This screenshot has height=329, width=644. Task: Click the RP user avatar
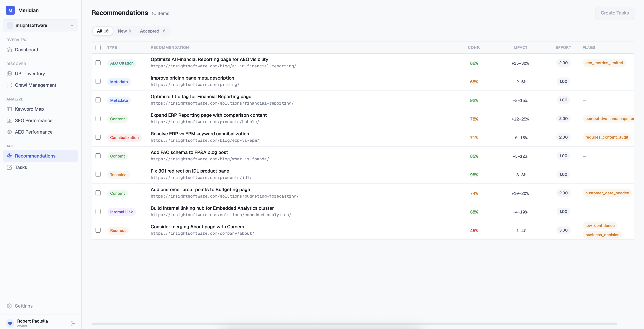(x=10, y=323)
